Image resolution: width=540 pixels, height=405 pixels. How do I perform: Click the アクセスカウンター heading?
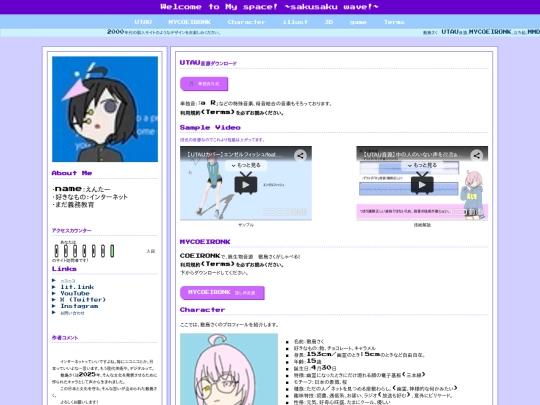(x=72, y=230)
